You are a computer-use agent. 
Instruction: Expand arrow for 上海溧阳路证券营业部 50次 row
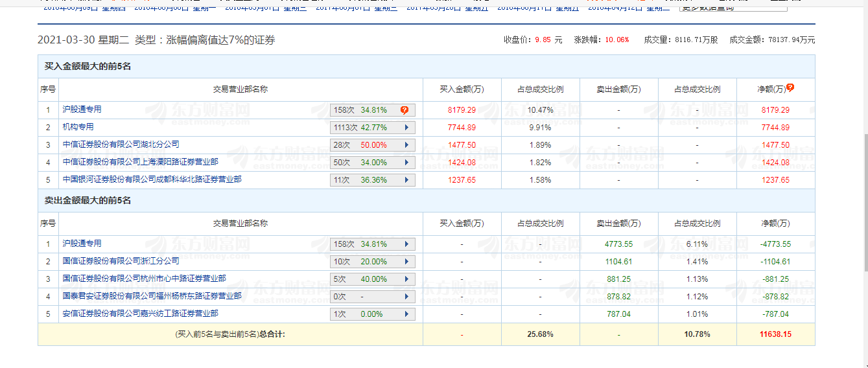point(406,163)
